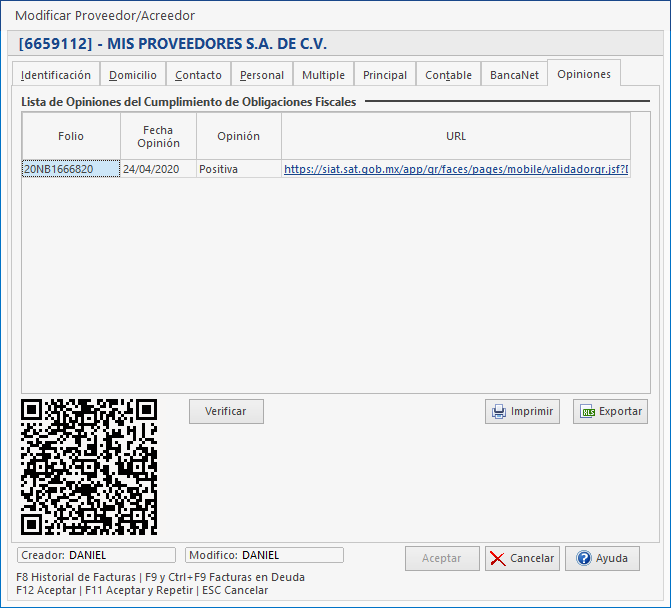Viewport: 671px width, 608px height.
Task: Click the blue question mark Ayuda icon
Action: tap(583, 558)
